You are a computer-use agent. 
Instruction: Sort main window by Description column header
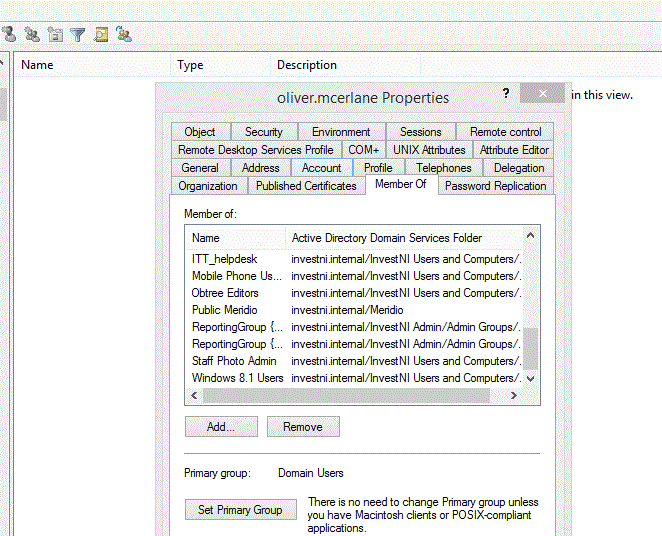click(x=345, y=65)
